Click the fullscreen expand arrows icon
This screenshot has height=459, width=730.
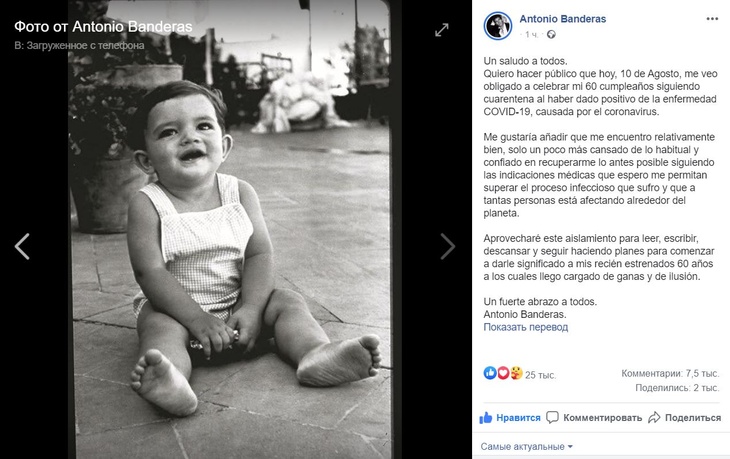[x=442, y=30]
